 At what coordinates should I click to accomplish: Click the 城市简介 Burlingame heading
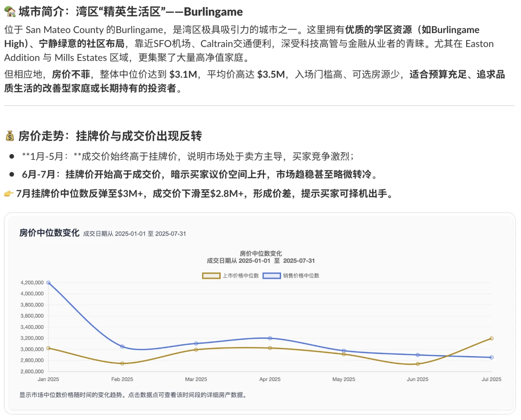[131, 12]
